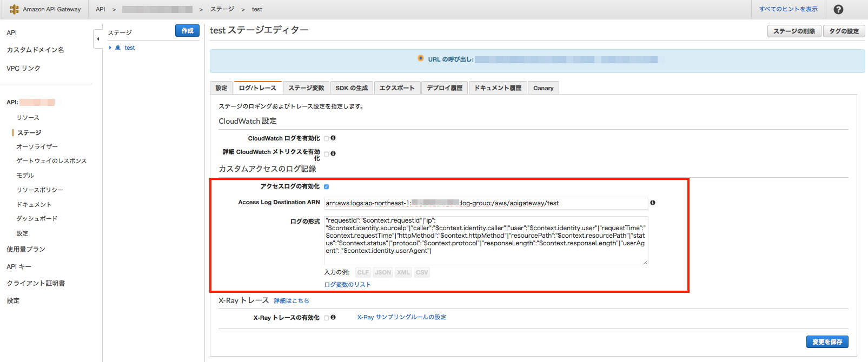Screen dimensions: 868x362
Task: Click the test stage icon in tree
Action: [118, 48]
